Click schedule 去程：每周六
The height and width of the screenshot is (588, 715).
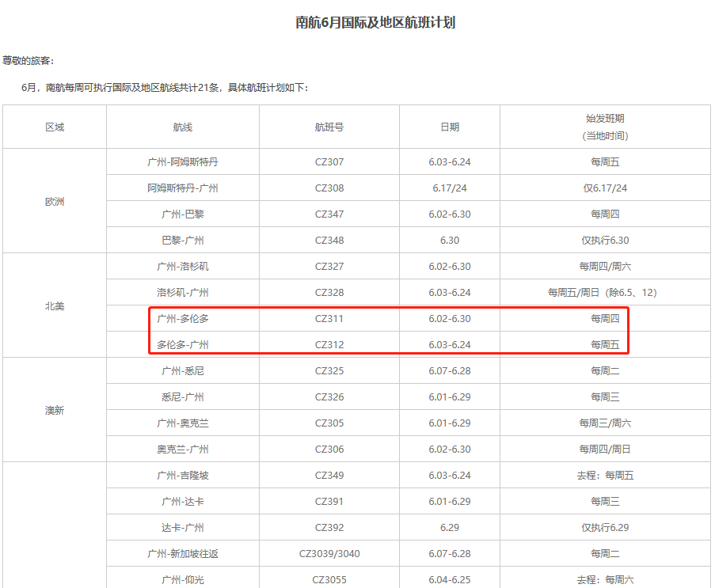point(605,580)
